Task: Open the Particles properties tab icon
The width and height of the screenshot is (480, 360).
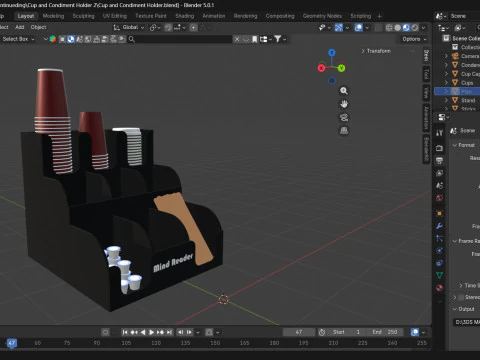Action: coord(439,238)
